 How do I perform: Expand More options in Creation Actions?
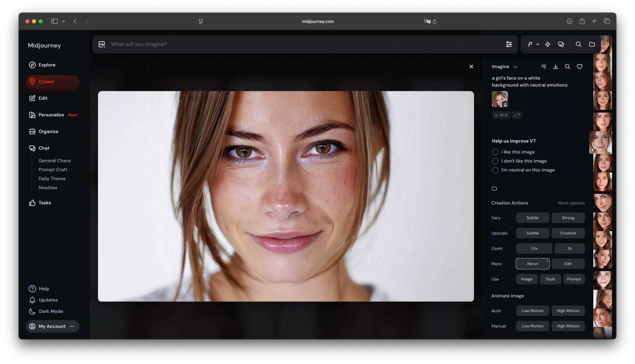[571, 203]
